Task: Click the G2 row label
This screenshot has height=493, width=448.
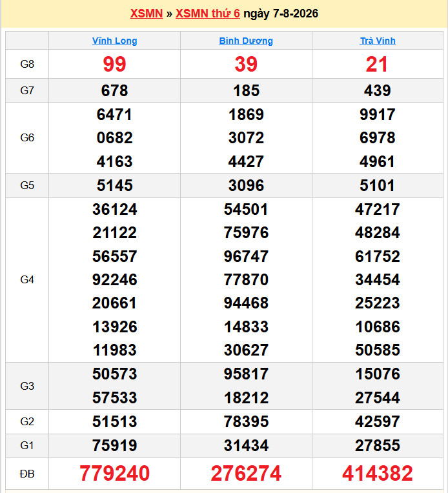Action: point(27,421)
